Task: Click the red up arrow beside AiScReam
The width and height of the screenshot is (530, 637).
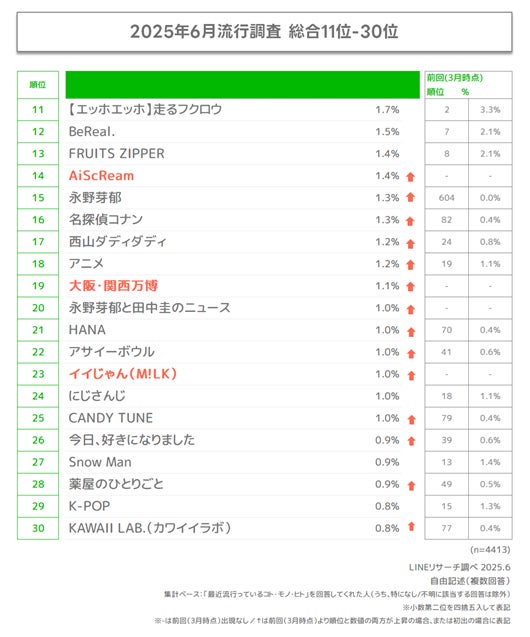Action: coord(411,177)
